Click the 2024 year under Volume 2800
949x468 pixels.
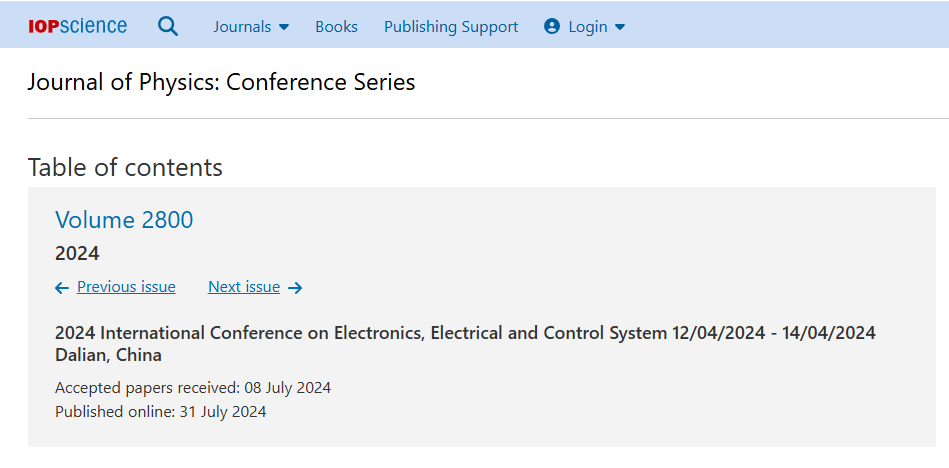click(77, 253)
